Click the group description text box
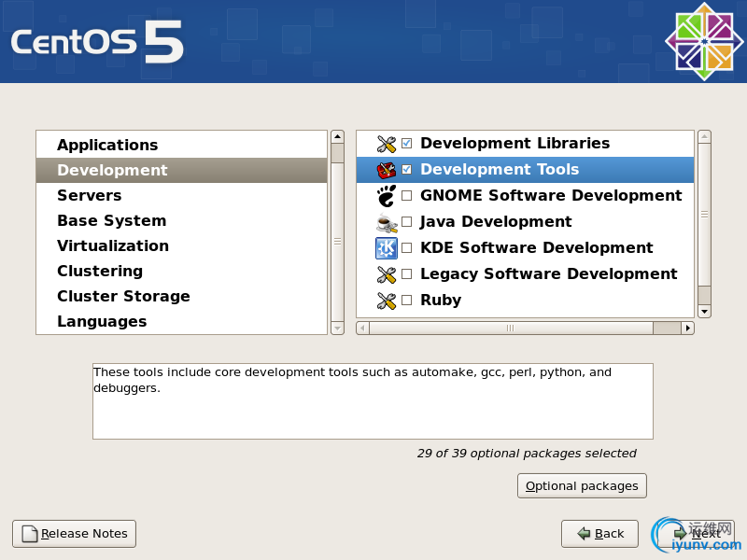The height and width of the screenshot is (560, 747). click(x=373, y=401)
